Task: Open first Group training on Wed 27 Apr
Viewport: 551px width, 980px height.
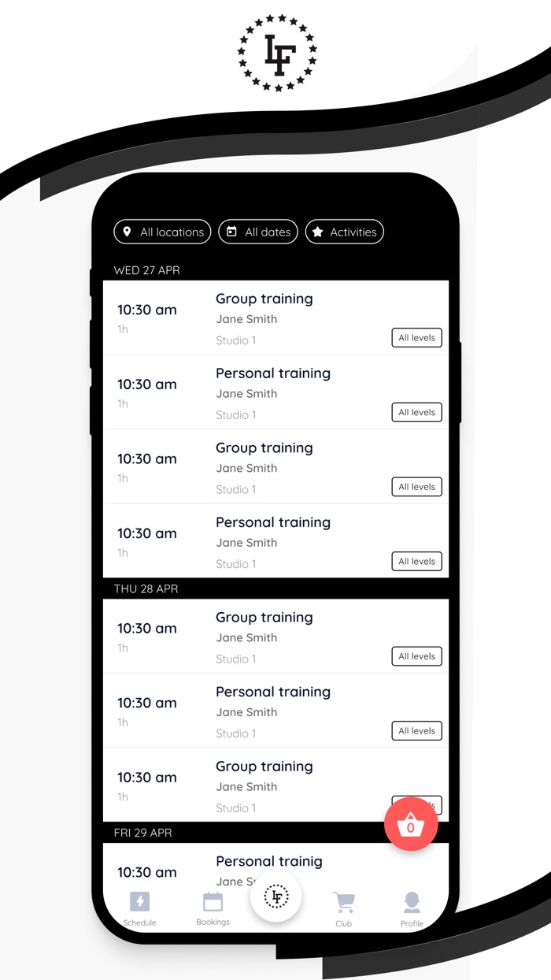Action: [264, 299]
